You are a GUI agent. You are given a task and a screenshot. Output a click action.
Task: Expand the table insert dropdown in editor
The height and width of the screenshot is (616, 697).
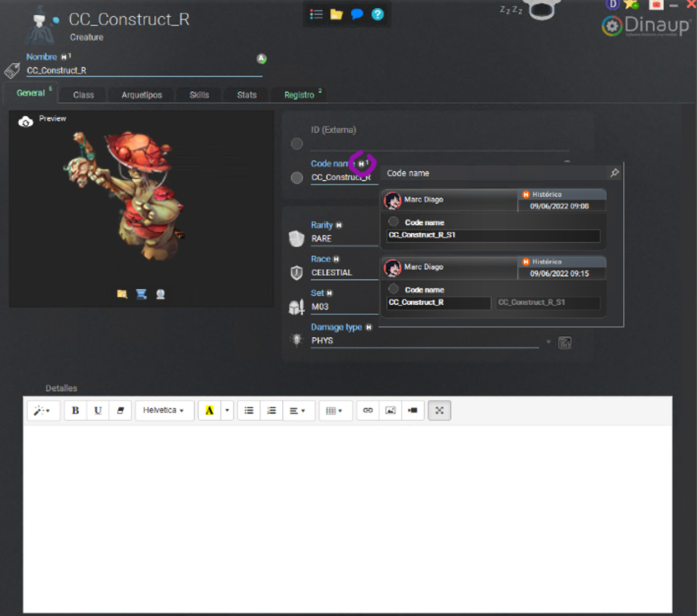tap(334, 410)
